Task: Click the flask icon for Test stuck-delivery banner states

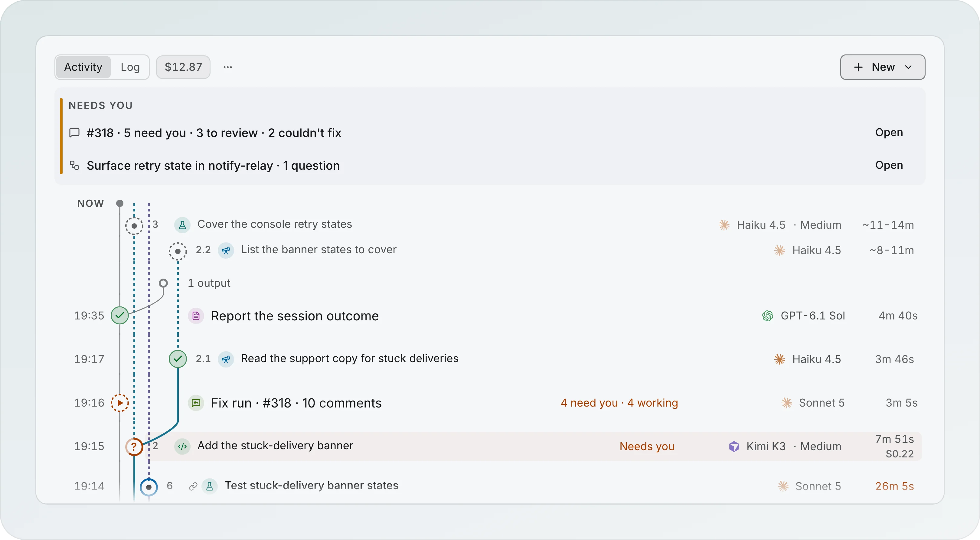Action: pos(210,486)
